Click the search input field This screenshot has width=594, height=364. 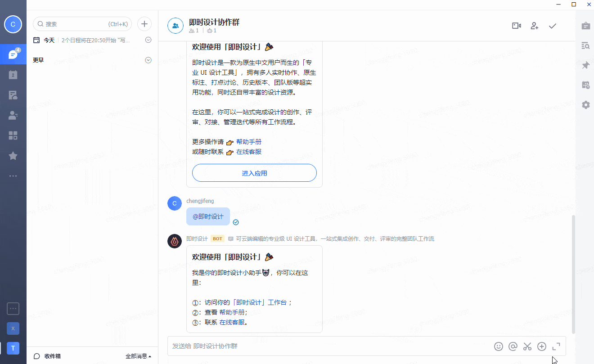tap(82, 24)
